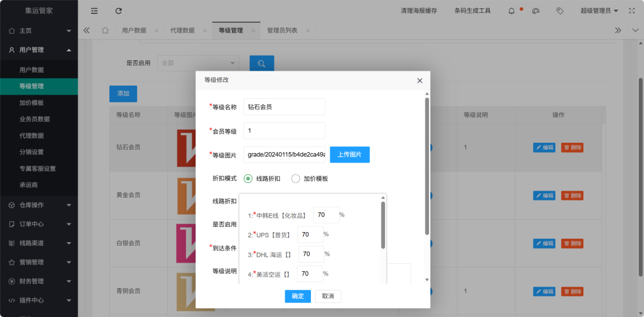
Task: Toggle the sidebar collapse icon
Action: (x=94, y=11)
